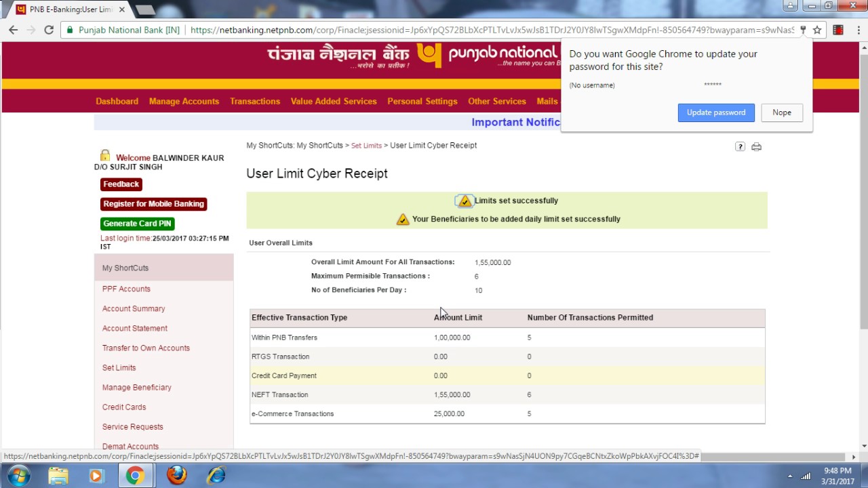
Task: Open Credit Cards sidebar link
Action: 124,407
